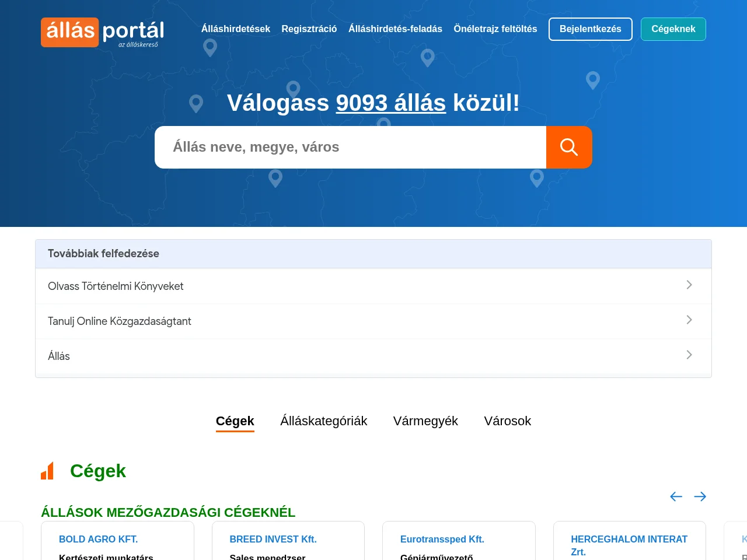747x560 pixels.
Task: Switch to the Városok tab
Action: pyautogui.click(x=508, y=421)
